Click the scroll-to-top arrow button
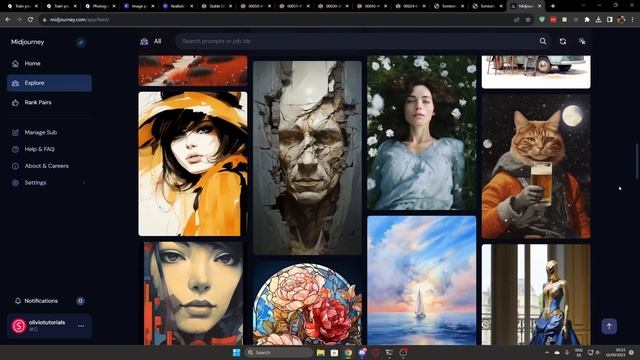640x360 pixels. pos(609,326)
